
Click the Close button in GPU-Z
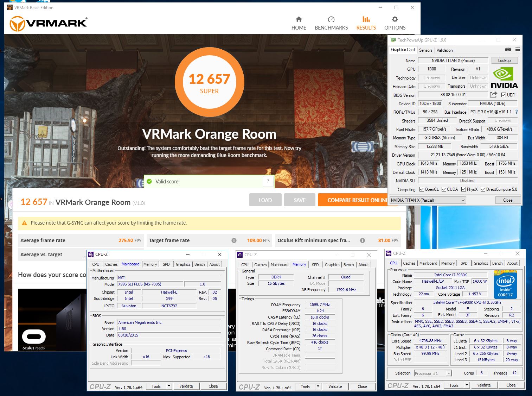[508, 200]
